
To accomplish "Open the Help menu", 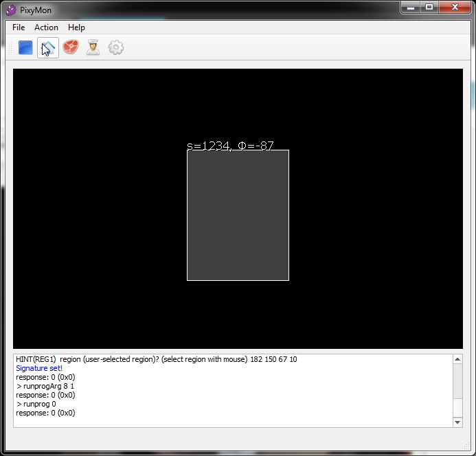I will pos(76,27).
